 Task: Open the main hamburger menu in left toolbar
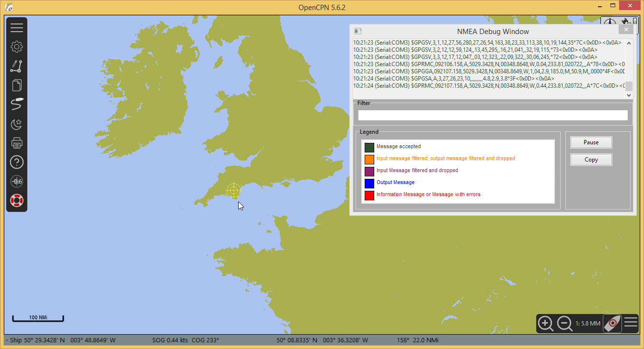tap(17, 28)
